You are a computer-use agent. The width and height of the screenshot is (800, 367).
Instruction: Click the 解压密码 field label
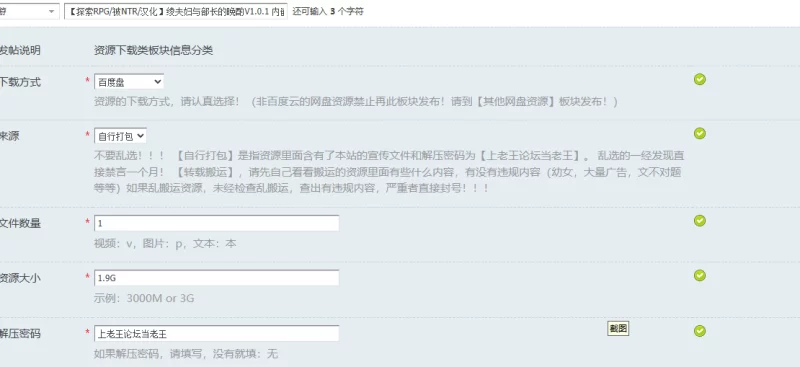tap(20, 333)
